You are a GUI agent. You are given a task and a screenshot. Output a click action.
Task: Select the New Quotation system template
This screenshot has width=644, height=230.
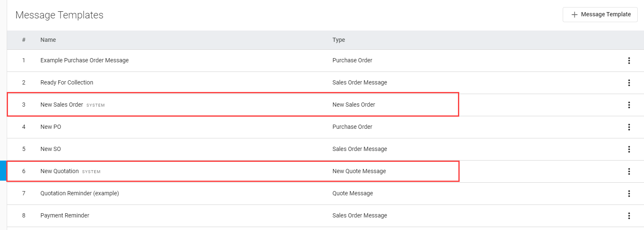[59, 171]
